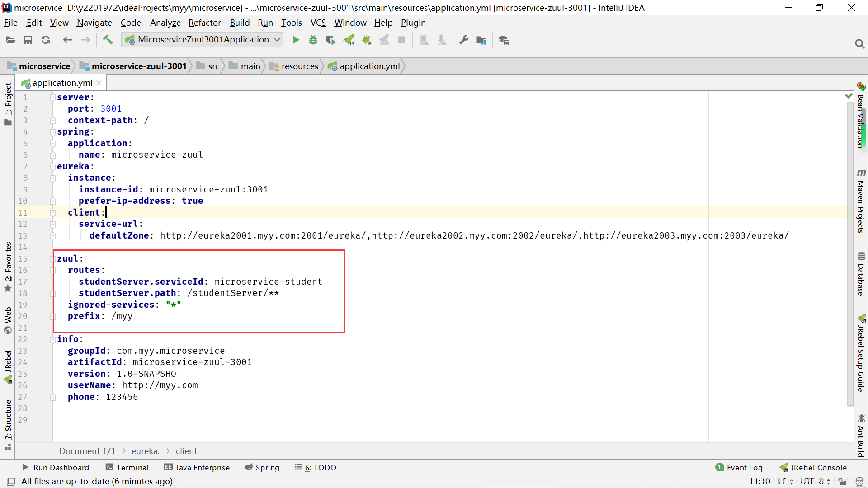The width and height of the screenshot is (868, 488).
Task: Open the Plugin menu
Action: point(413,23)
